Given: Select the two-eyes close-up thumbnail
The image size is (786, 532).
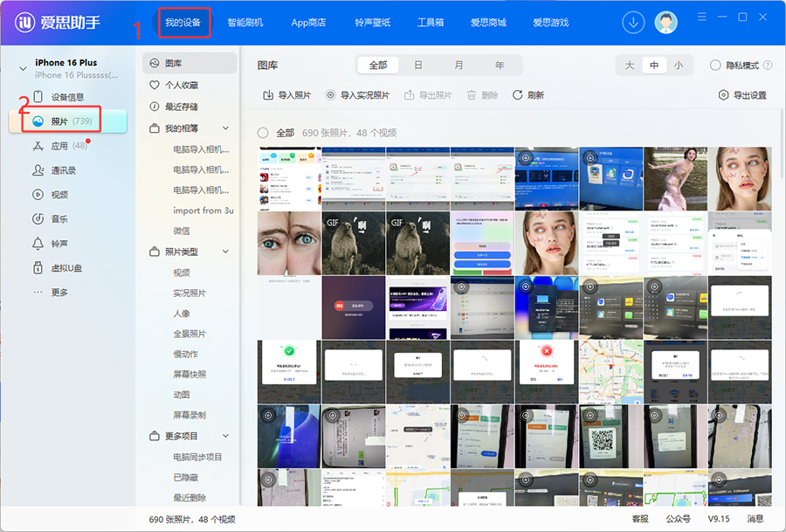Looking at the screenshot, I should pos(289,243).
